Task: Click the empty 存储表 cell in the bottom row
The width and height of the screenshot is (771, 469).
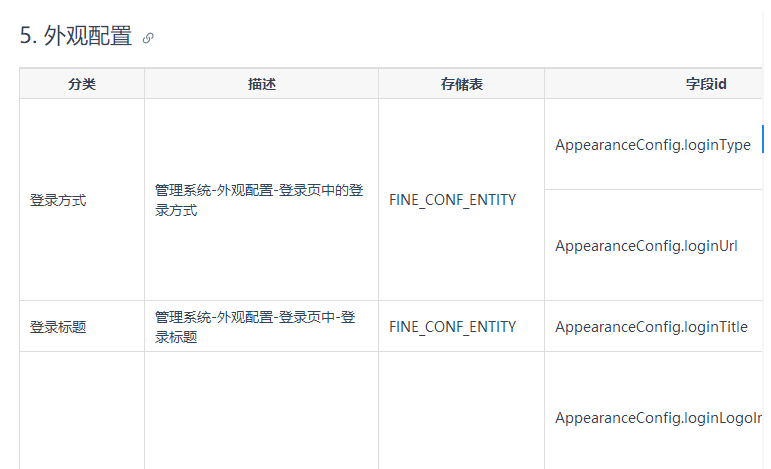Action: 462,410
